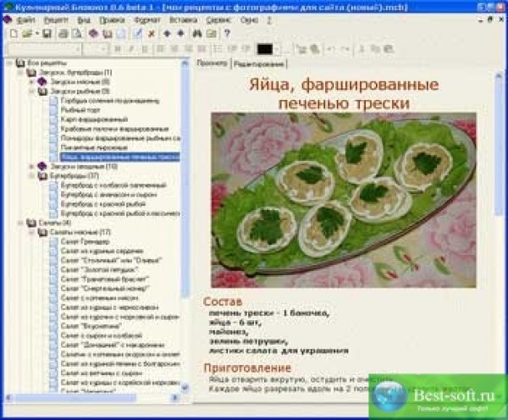Click the tree panel horizontal scroll-right arrow
This screenshot has height=420, width=508.
tap(175, 397)
